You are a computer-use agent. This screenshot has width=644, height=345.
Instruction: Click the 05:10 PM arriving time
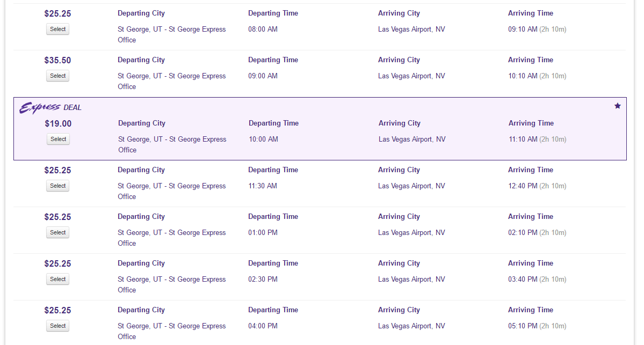(x=523, y=326)
